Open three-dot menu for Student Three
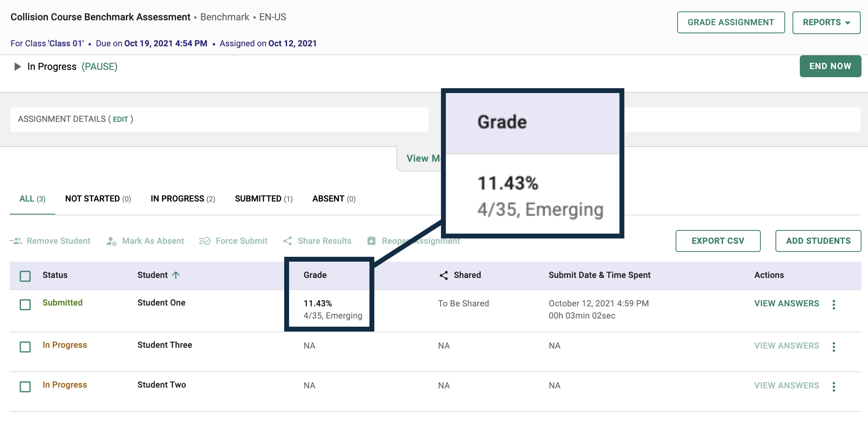Image resolution: width=868 pixels, height=425 pixels. (x=833, y=347)
